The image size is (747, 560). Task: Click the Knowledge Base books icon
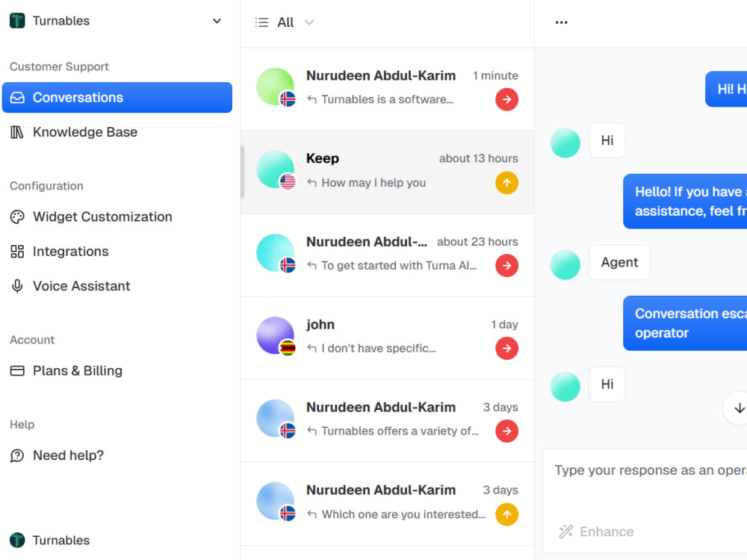pyautogui.click(x=17, y=132)
